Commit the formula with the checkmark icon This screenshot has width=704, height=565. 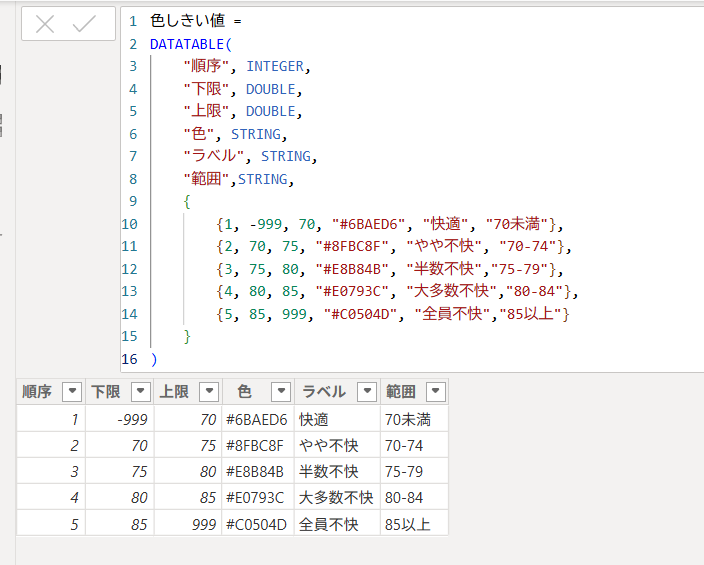pyautogui.click(x=84, y=24)
